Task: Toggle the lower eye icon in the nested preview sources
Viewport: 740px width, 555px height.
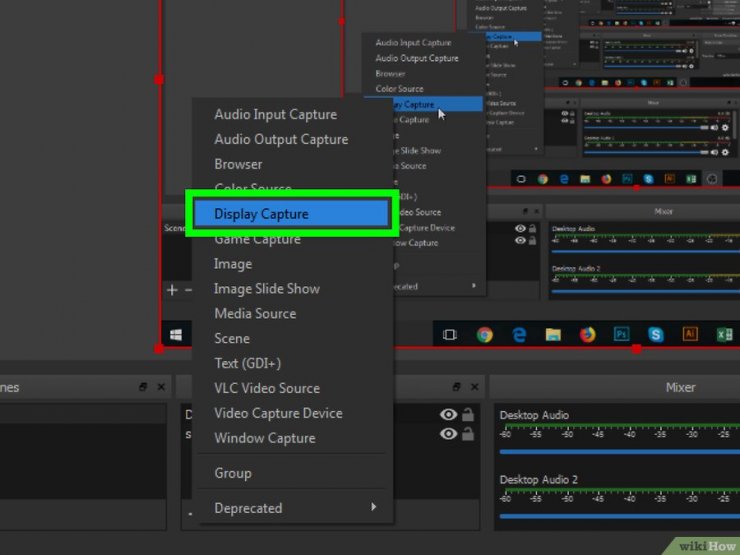Action: [520, 240]
